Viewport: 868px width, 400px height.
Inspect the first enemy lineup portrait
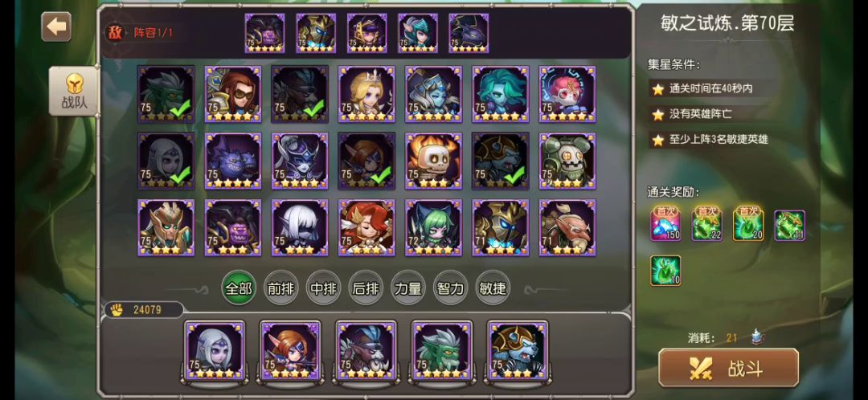264,33
